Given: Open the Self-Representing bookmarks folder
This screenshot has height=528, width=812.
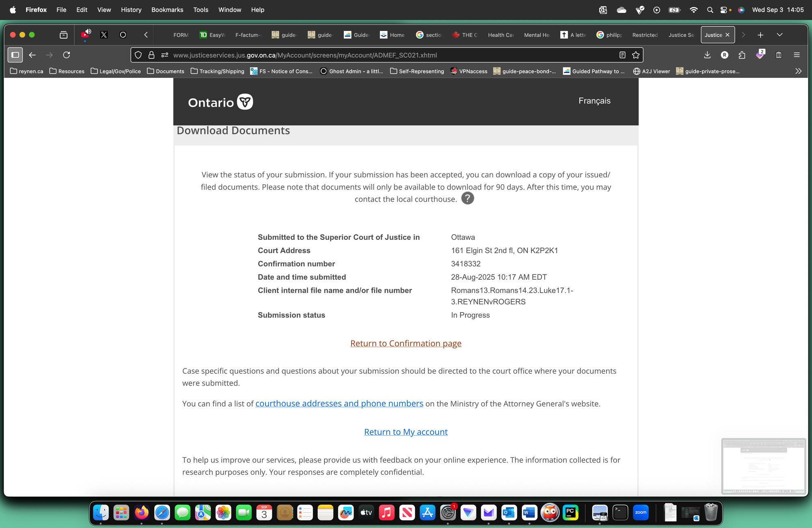Looking at the screenshot, I should pyautogui.click(x=417, y=71).
